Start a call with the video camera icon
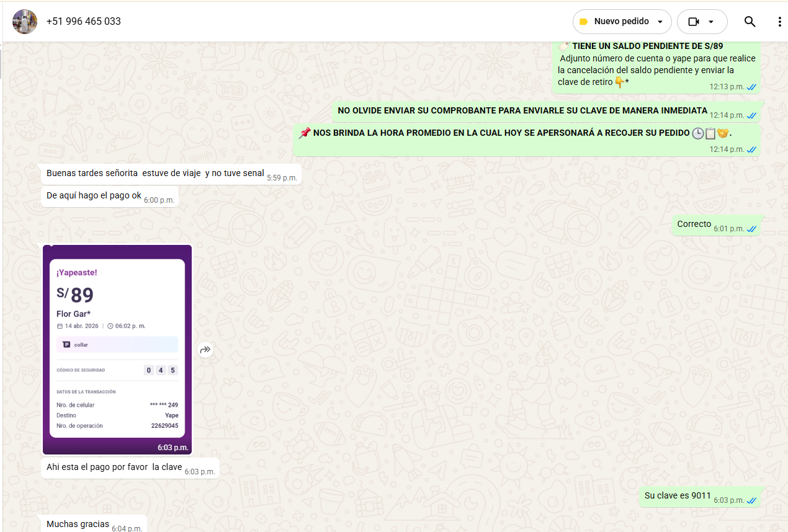 [x=693, y=22]
